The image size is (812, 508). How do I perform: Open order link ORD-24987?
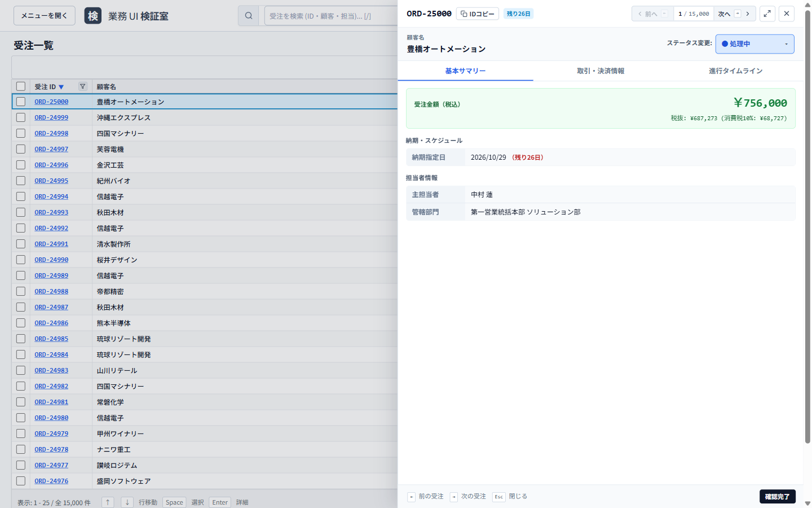tap(51, 307)
